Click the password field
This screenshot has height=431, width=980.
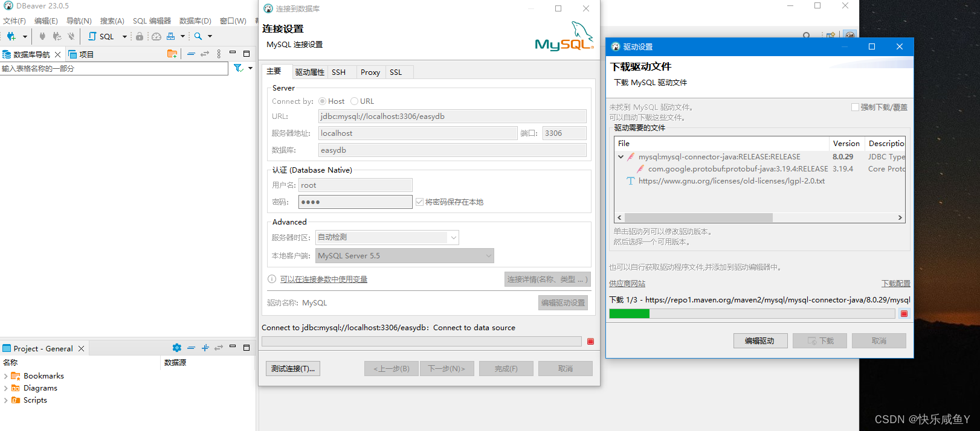(355, 202)
